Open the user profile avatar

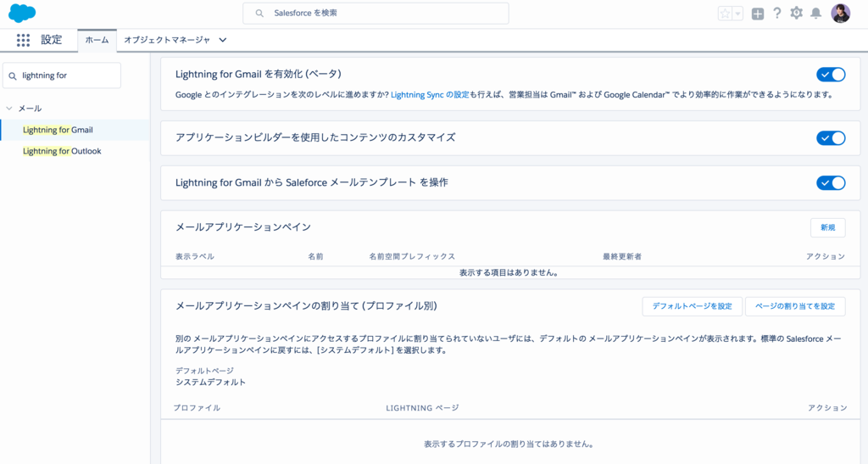[x=840, y=14]
